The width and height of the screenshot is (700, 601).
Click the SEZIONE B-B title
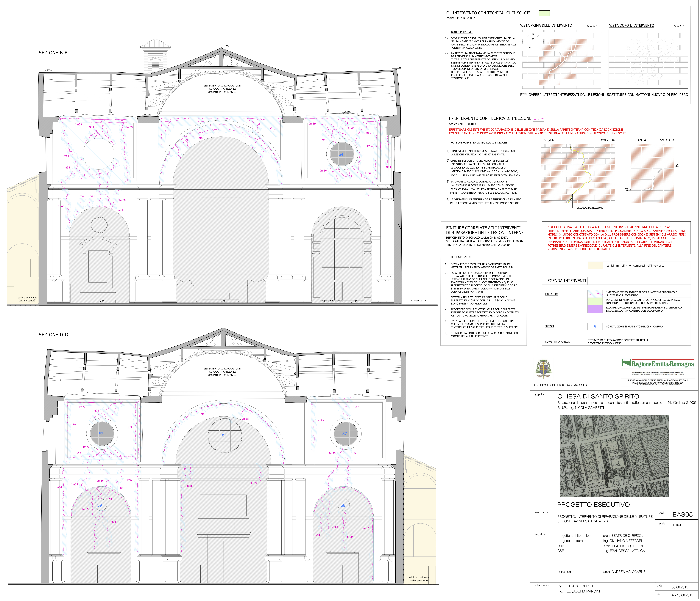[53, 53]
